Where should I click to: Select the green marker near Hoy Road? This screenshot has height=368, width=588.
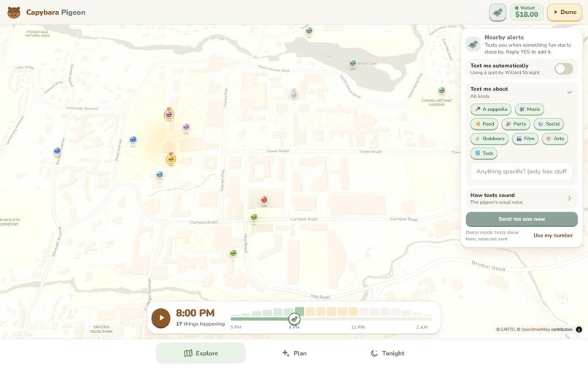pyautogui.click(x=233, y=253)
